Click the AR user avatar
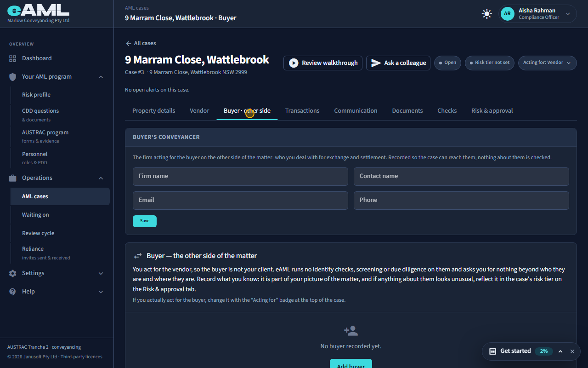 (x=507, y=14)
